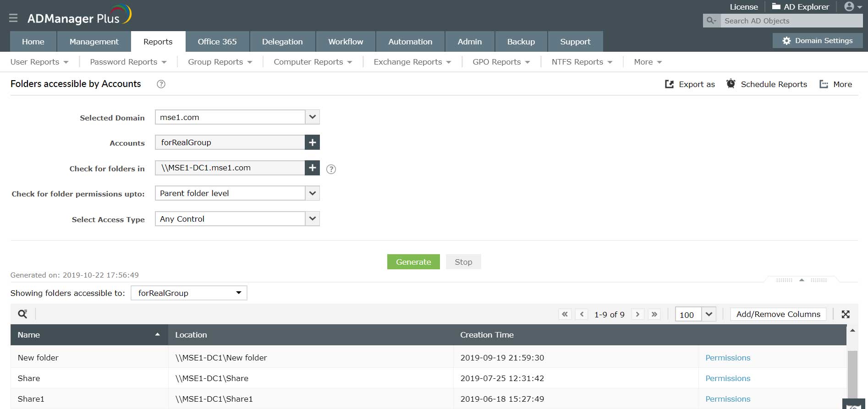
Task: Click creation time 2019-07-25 12:31:42
Action: click(502, 378)
